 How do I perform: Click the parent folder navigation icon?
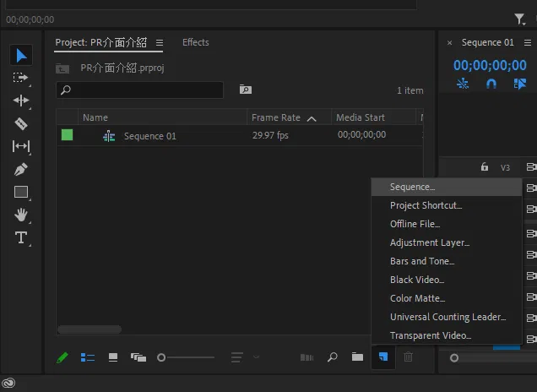pos(62,68)
